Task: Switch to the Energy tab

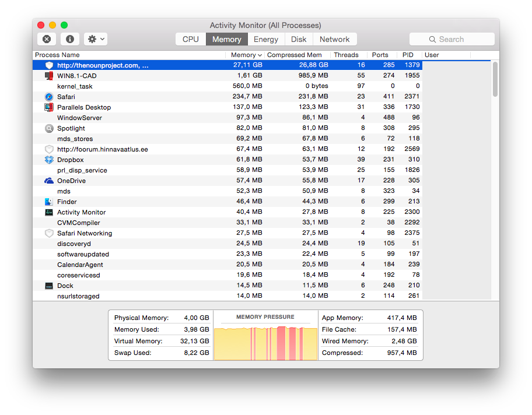Action: pos(266,39)
